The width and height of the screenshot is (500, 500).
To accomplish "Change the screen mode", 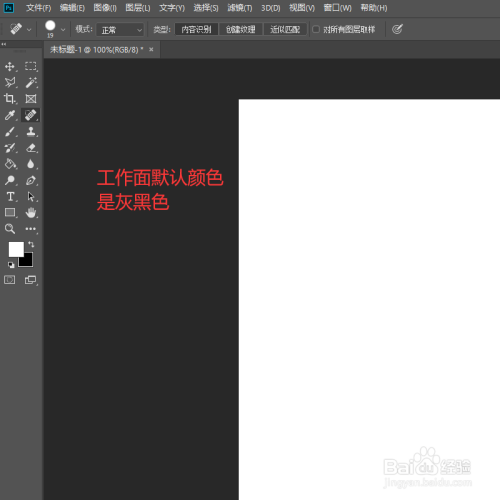I will (x=31, y=280).
